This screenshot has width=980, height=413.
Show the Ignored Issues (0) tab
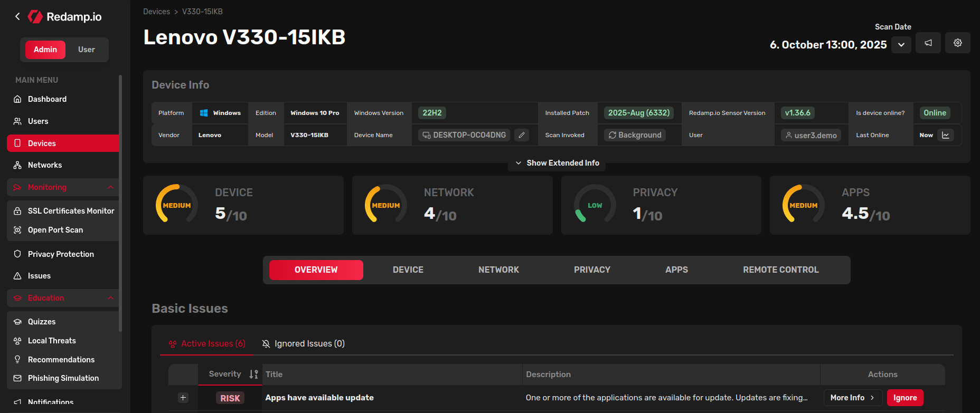[304, 344]
